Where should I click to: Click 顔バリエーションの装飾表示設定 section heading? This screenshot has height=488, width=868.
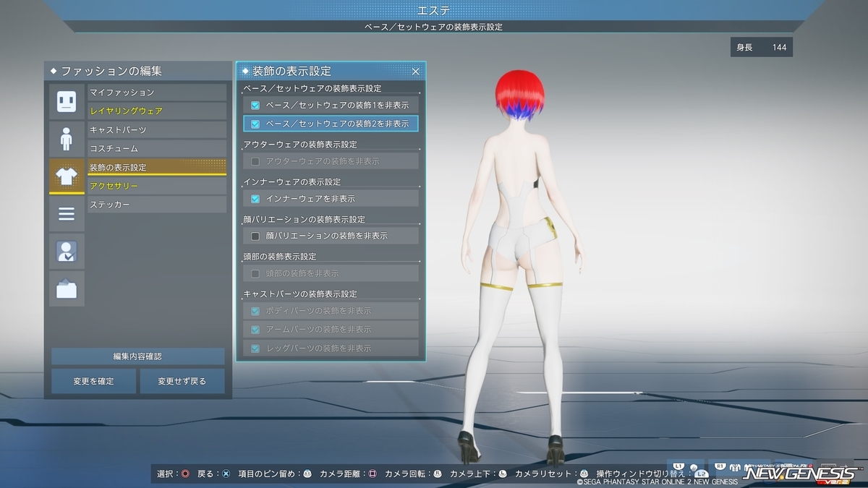[x=305, y=219]
